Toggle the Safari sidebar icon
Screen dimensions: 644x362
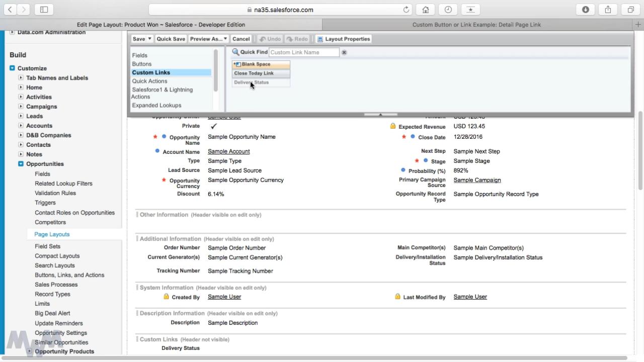pos(44,10)
